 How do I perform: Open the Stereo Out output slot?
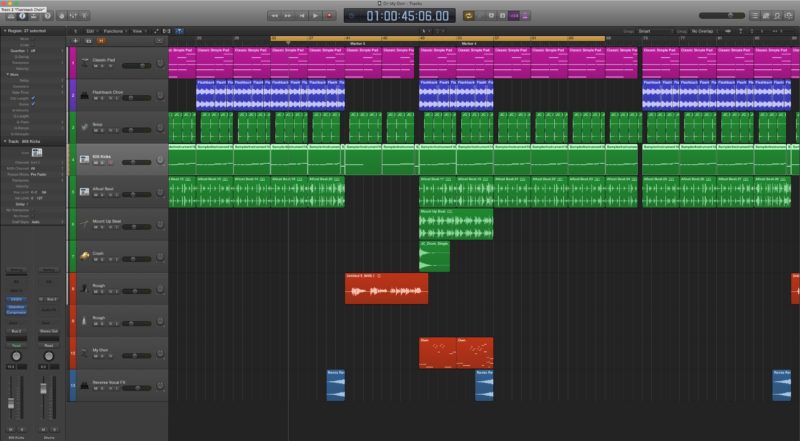pos(49,331)
